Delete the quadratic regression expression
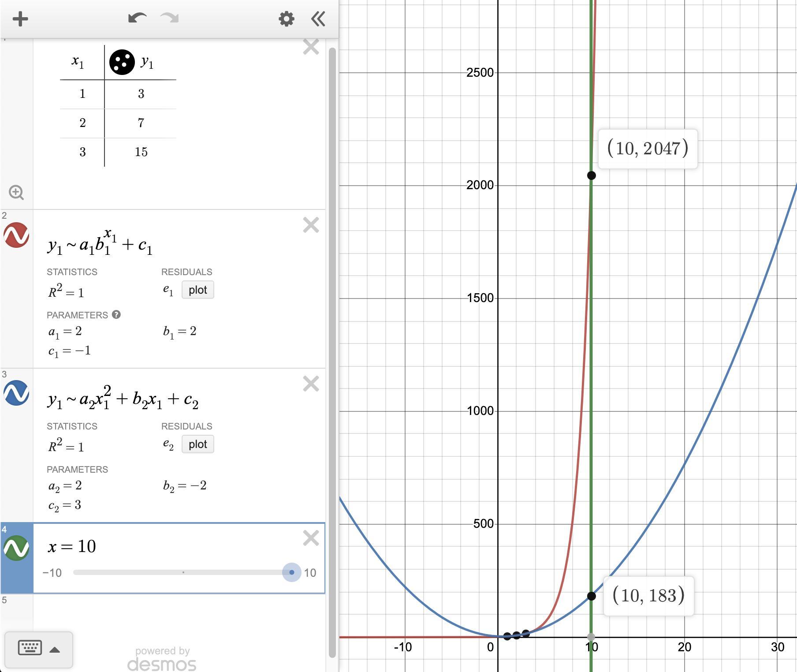Viewport: 797px width, 672px height. point(311,384)
